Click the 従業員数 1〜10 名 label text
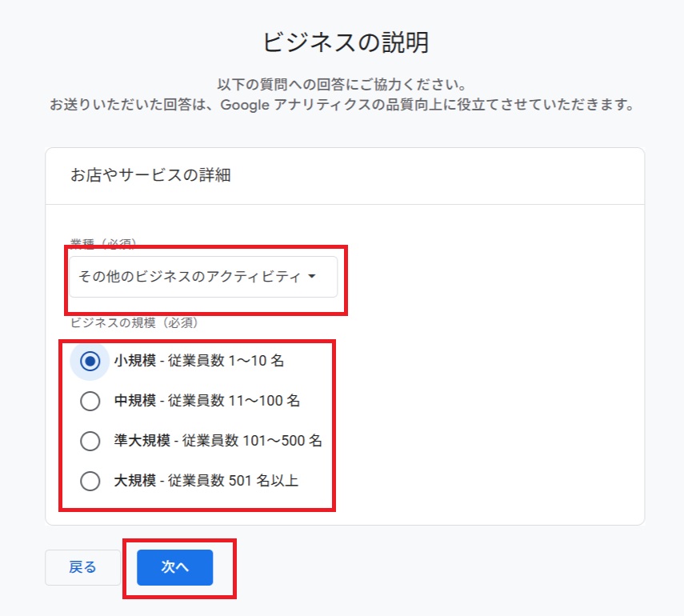 pos(226,362)
